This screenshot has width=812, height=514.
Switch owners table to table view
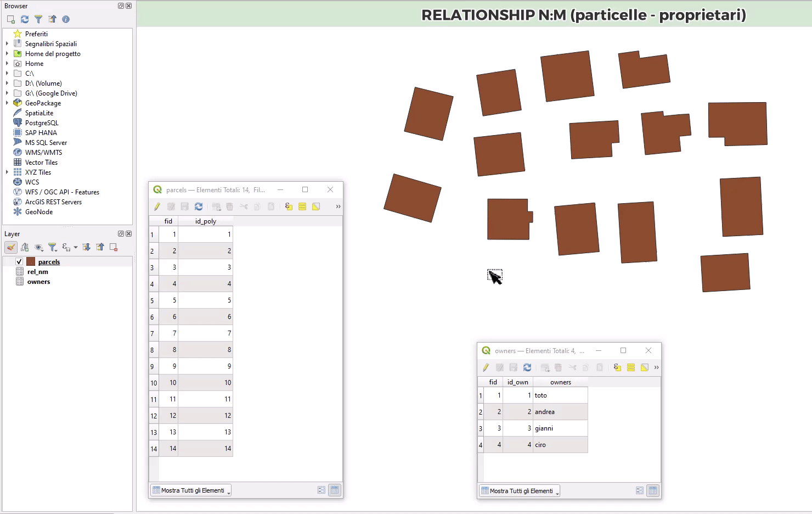[652, 491]
